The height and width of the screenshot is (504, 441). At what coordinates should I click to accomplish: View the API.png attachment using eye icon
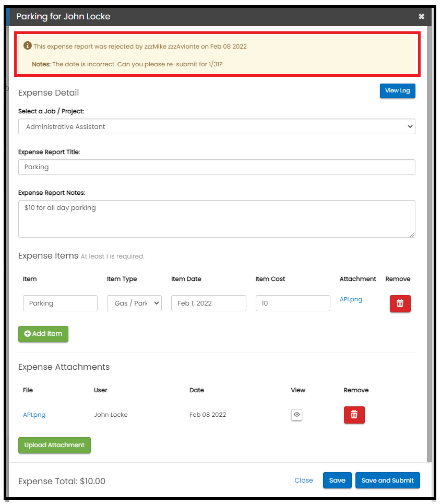coord(297,415)
